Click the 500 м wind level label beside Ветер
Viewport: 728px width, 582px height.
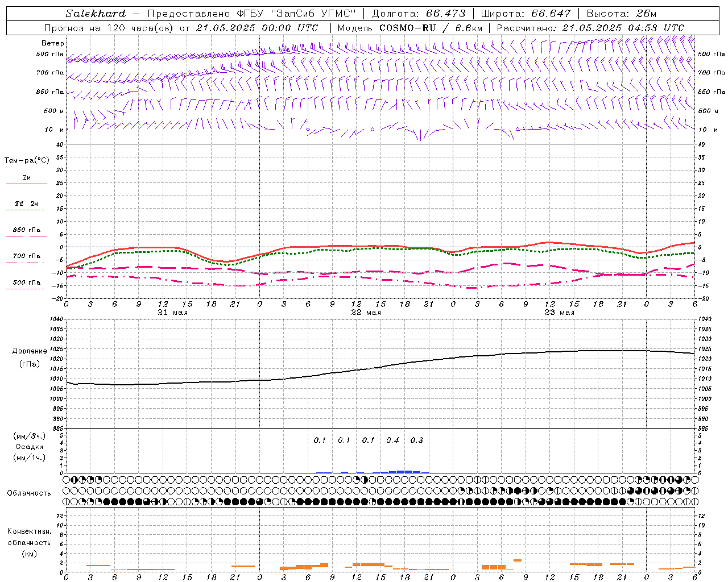55,111
